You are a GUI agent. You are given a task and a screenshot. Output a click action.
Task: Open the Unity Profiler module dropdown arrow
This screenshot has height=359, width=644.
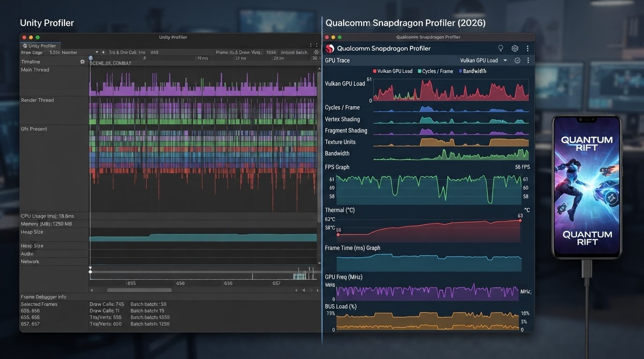[97, 52]
